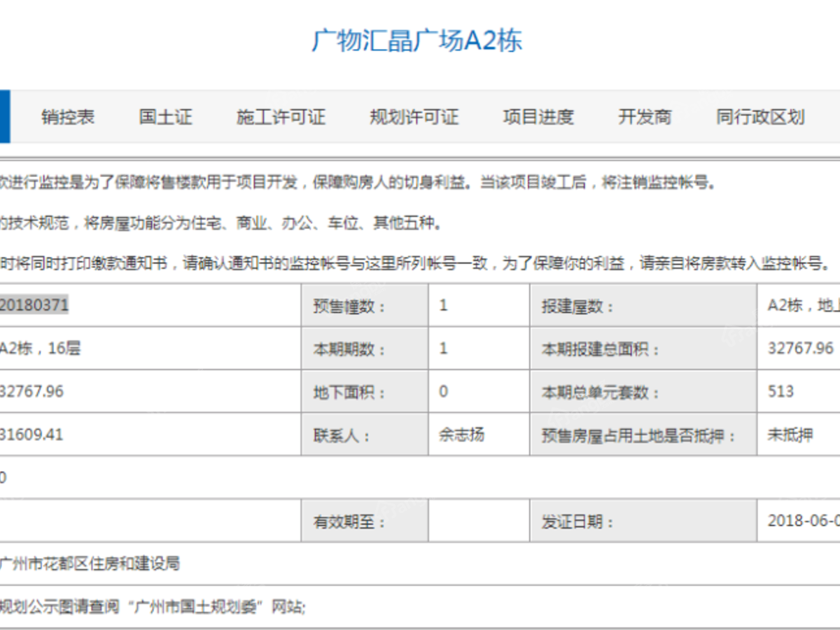Click the sentence mentioning 注销监控帐号
The height and width of the screenshot is (630, 840).
click(x=358, y=183)
